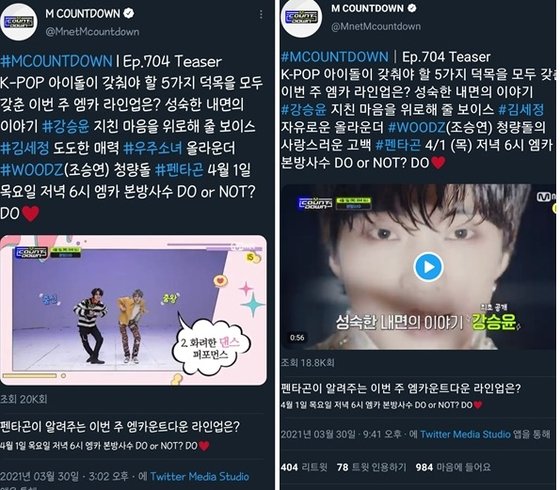Open the #김세정 hashtag in right tweet
Screen dimensions: 560x490
(x=521, y=109)
